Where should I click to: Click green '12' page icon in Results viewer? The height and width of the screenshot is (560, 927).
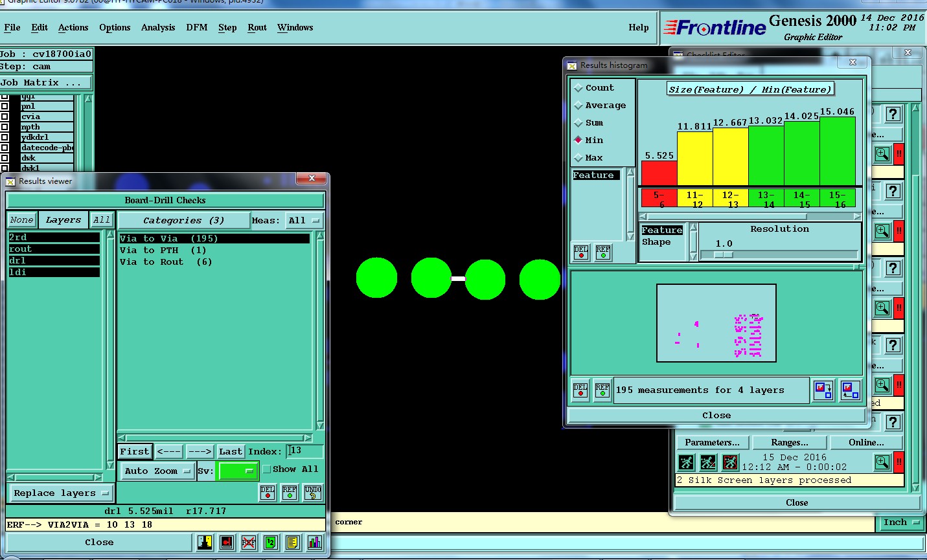point(271,543)
